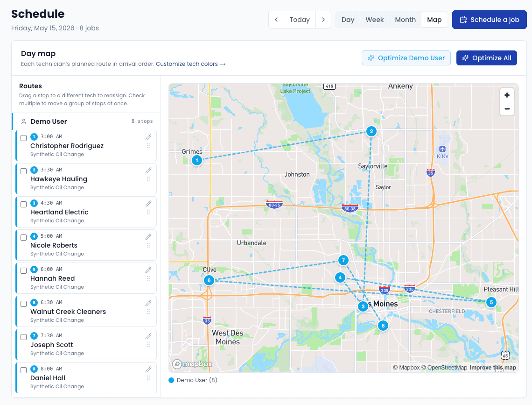Check Joseph Scott stop checkbox
The image size is (532, 405).
tap(23, 337)
